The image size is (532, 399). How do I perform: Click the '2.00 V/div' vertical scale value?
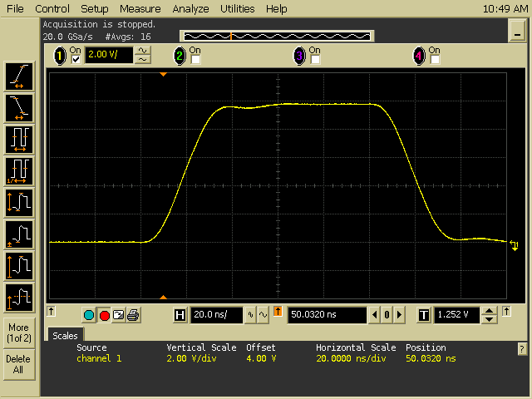[x=191, y=358]
